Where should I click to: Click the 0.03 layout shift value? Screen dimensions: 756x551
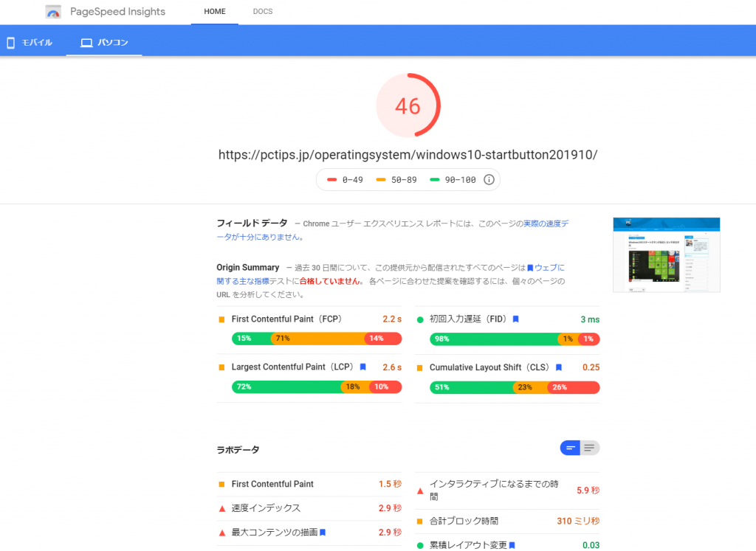pyautogui.click(x=591, y=545)
